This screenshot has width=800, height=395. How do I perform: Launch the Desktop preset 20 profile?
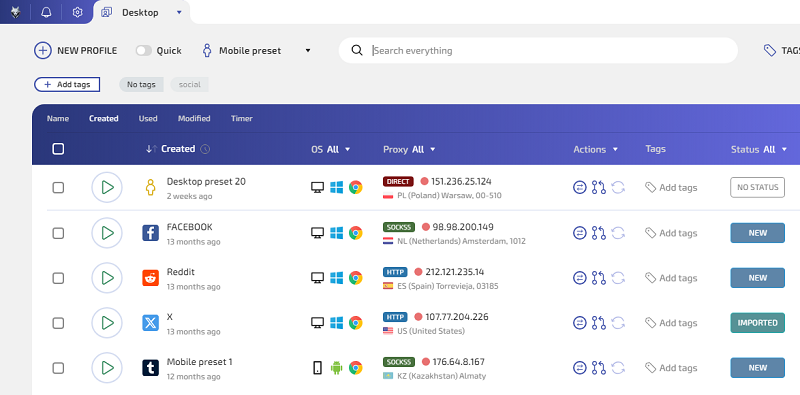(107, 188)
